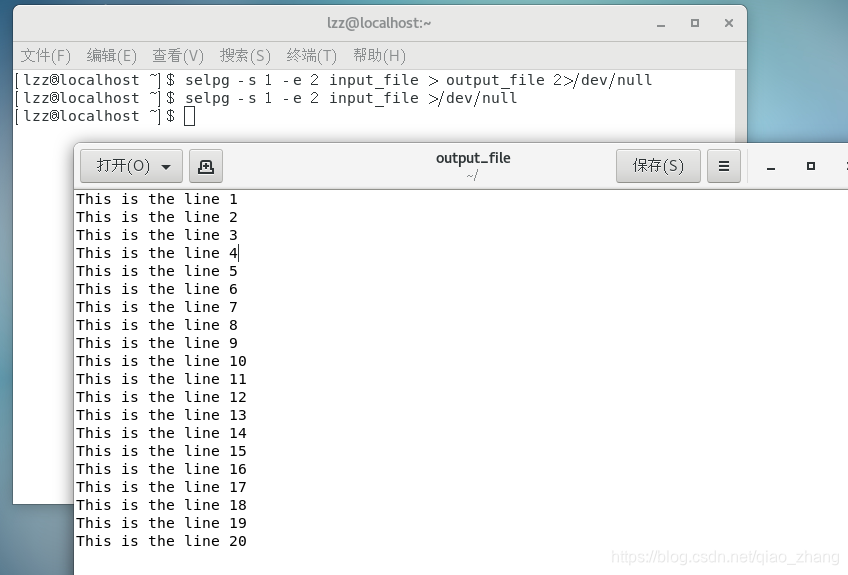This screenshot has height=575, width=848.
Task: Click the lzz@localhost:~ terminal title bar
Action: coord(379,23)
